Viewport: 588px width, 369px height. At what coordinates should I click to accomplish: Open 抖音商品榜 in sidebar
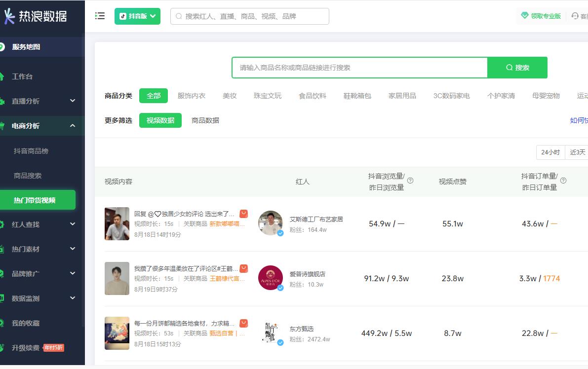point(31,151)
